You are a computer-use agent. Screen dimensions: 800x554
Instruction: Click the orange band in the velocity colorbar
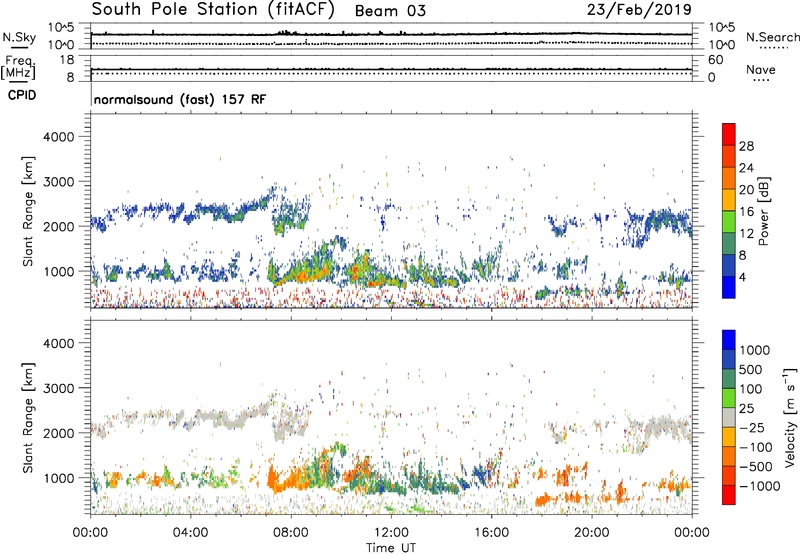tap(729, 456)
